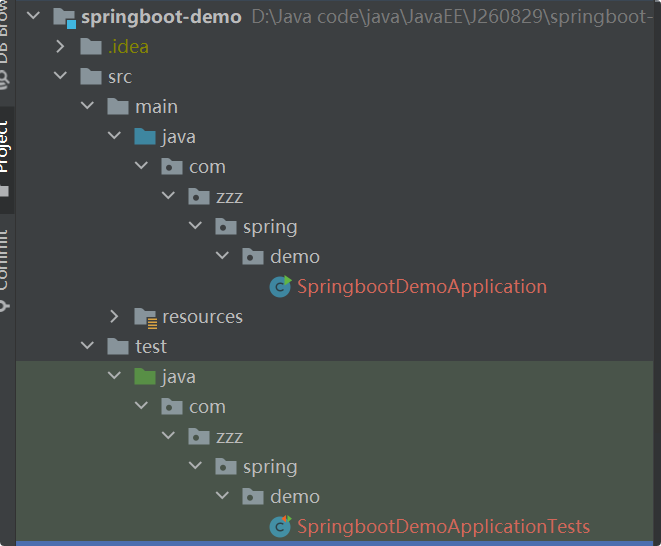This screenshot has width=661, height=546.
Task: Click the springboot-demo module icon
Action: pyautogui.click(x=64, y=18)
